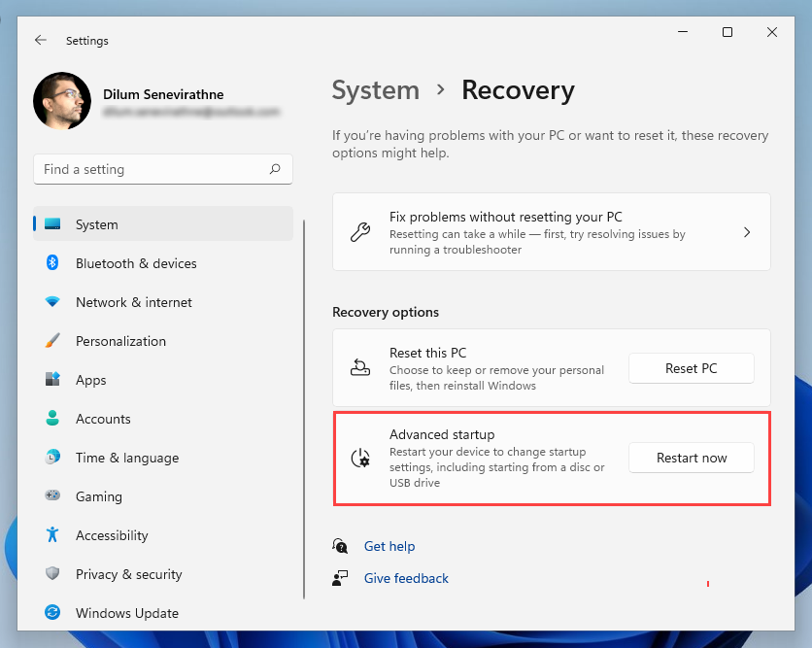Click the Apps icon in sidebar

52,380
